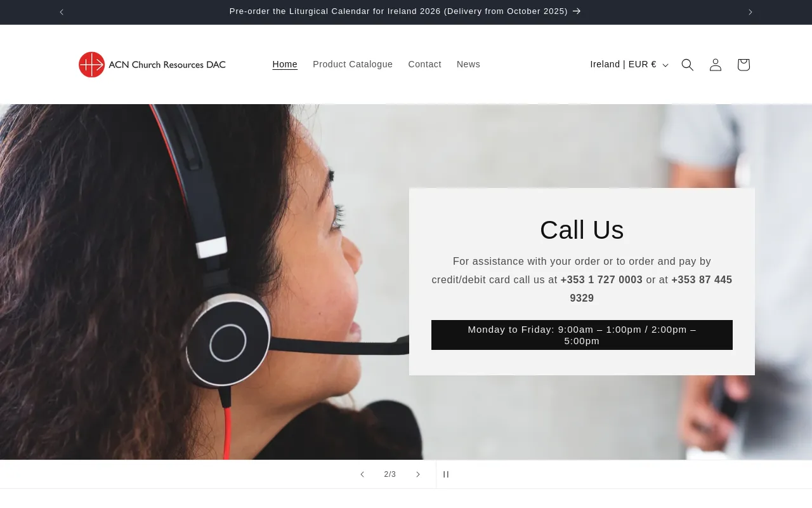This screenshot has height=508, width=812.
Task: Open the News page link
Action: pyautogui.click(x=468, y=64)
